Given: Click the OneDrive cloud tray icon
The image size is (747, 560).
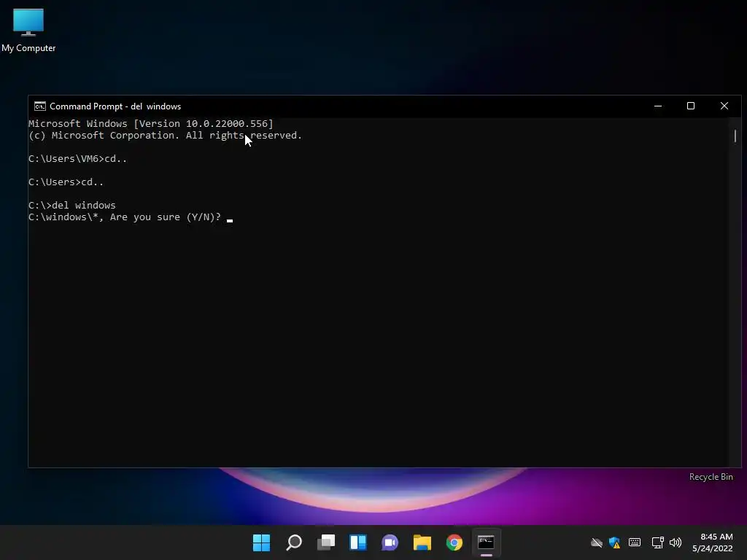Looking at the screenshot, I should tap(597, 542).
